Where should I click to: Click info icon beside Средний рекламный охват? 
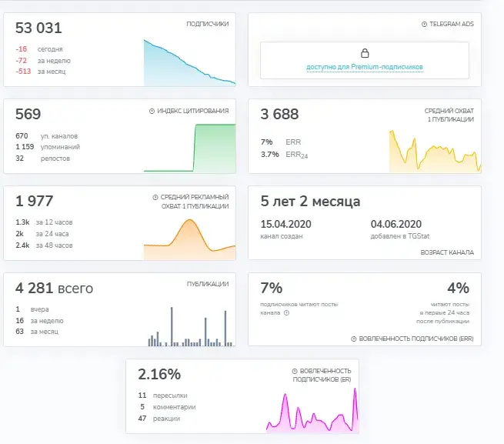click(155, 197)
